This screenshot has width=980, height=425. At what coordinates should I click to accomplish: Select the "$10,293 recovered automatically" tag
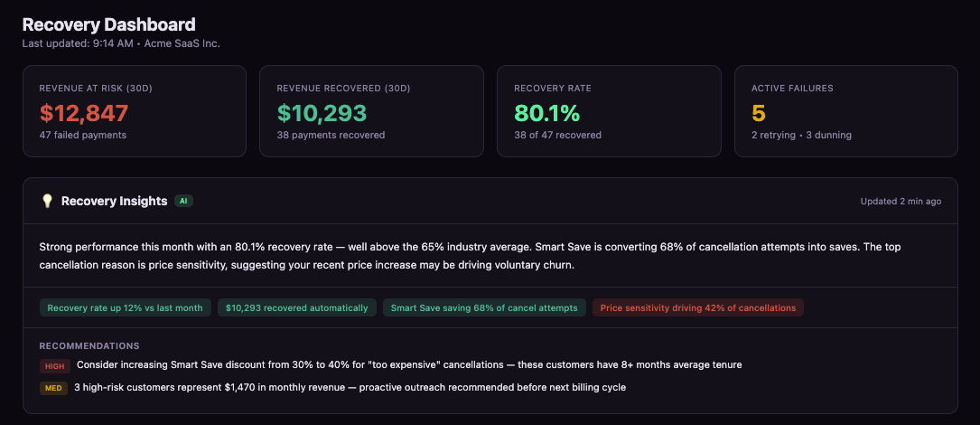tap(297, 308)
